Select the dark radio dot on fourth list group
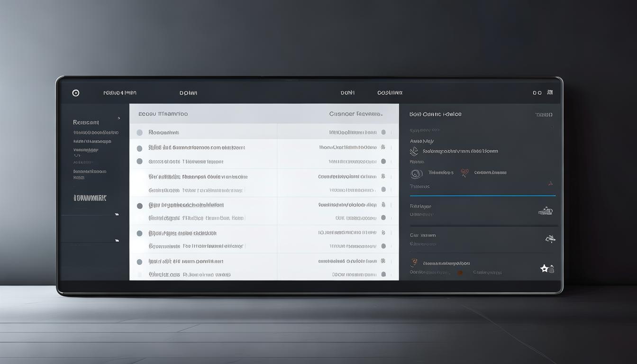Image resolution: width=637 pixels, height=364 pixels. pyautogui.click(x=139, y=206)
